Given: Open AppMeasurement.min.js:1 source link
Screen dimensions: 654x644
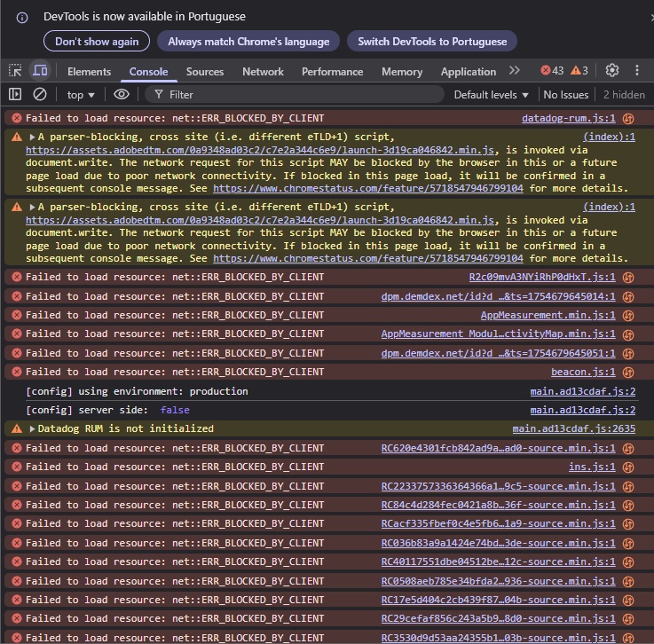Looking at the screenshot, I should [x=548, y=315].
